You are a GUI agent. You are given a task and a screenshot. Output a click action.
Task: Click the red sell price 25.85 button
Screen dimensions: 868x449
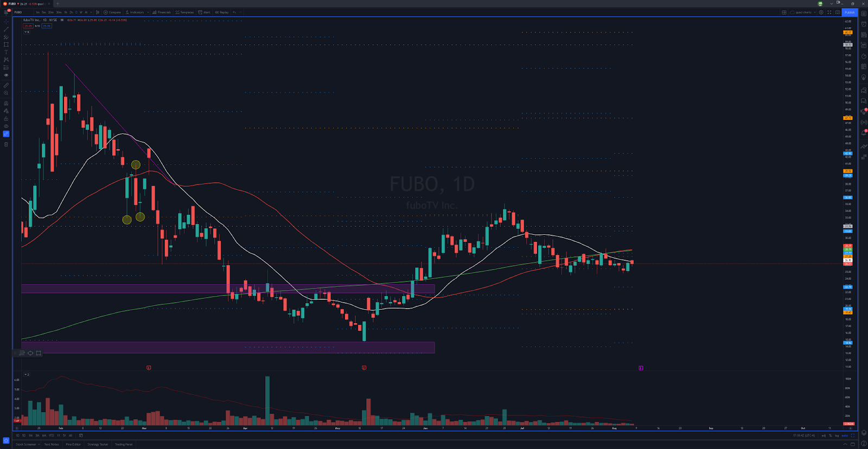28,26
